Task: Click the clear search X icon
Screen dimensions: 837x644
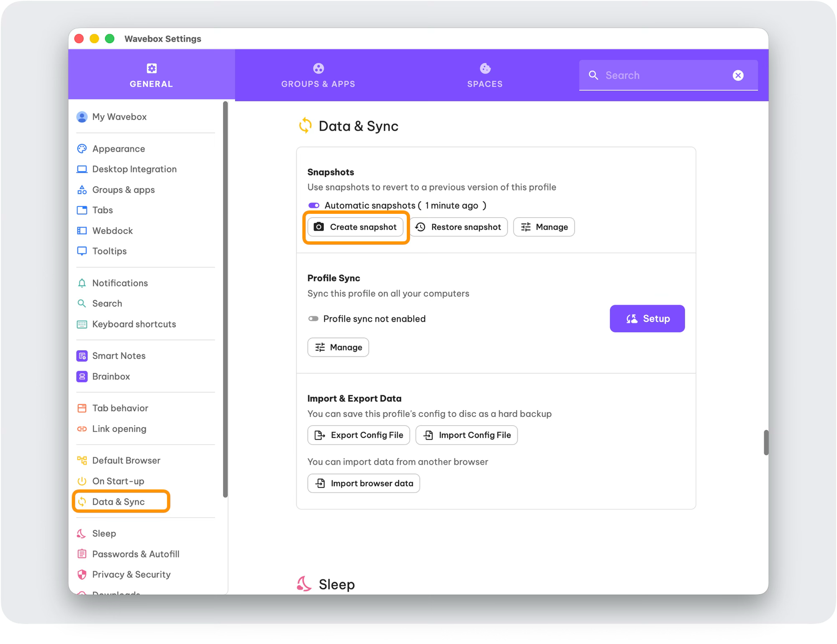Action: [738, 75]
